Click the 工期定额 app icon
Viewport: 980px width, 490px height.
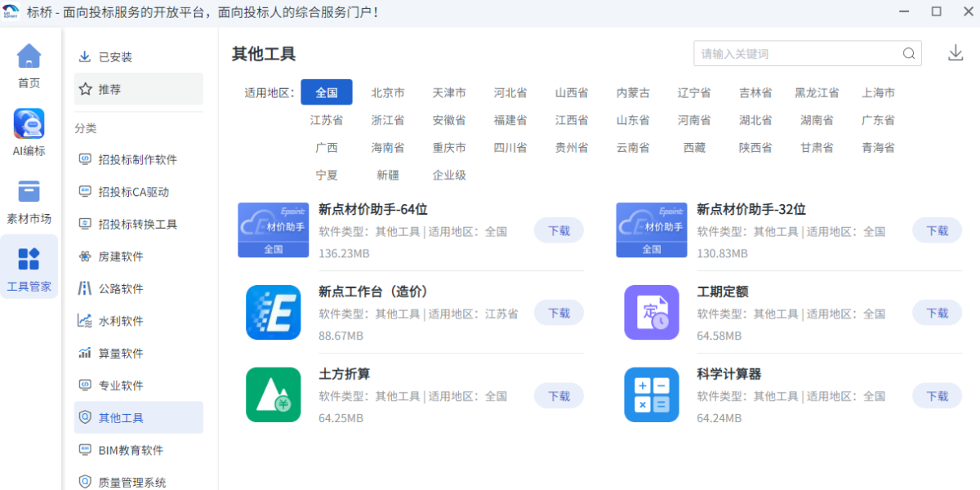coord(651,313)
